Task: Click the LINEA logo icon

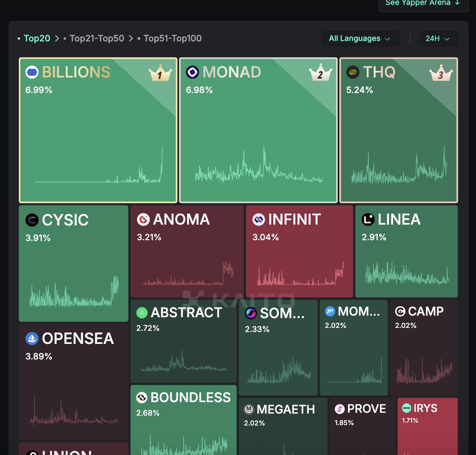Action: click(368, 219)
